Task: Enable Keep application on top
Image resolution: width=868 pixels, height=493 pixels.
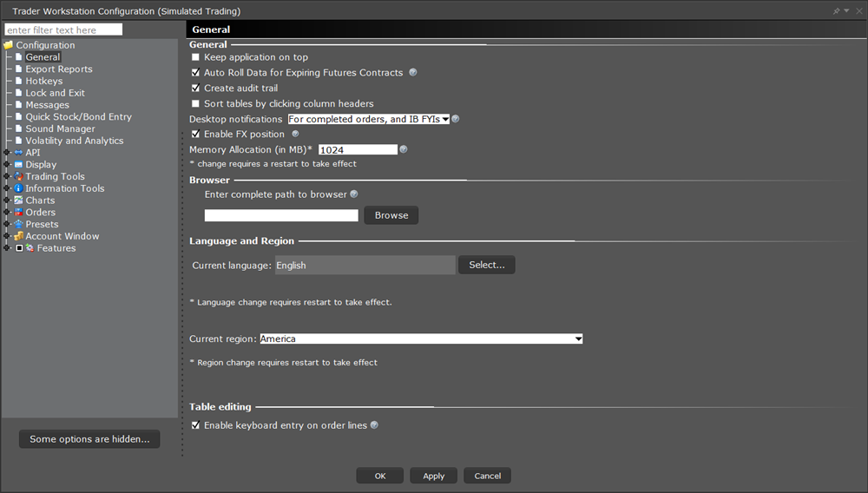Action: (195, 57)
